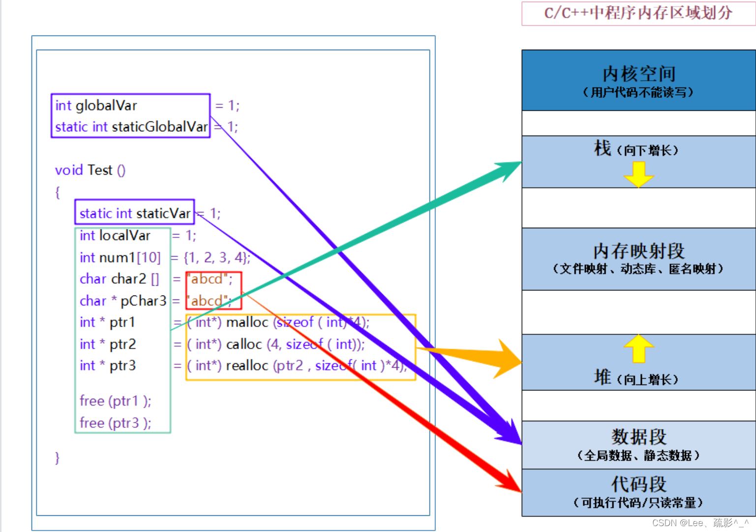Screen dimensions: 756x532
Task: Click the '（文件映射、动态库、匿名映射）' subtitle
Action: pos(638,269)
